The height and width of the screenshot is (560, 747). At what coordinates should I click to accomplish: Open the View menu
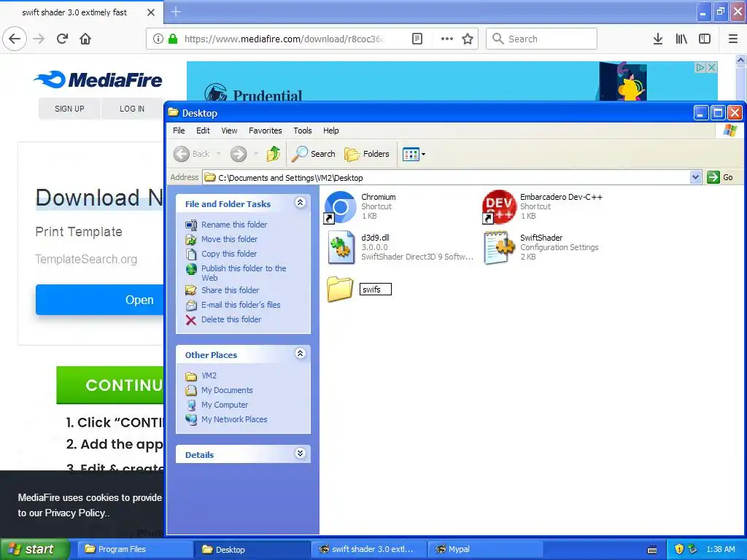click(x=229, y=131)
